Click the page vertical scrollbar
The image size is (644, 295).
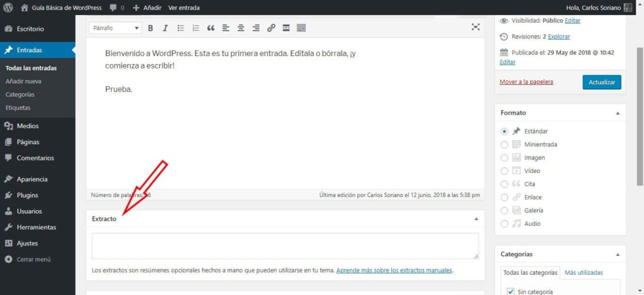[640, 116]
